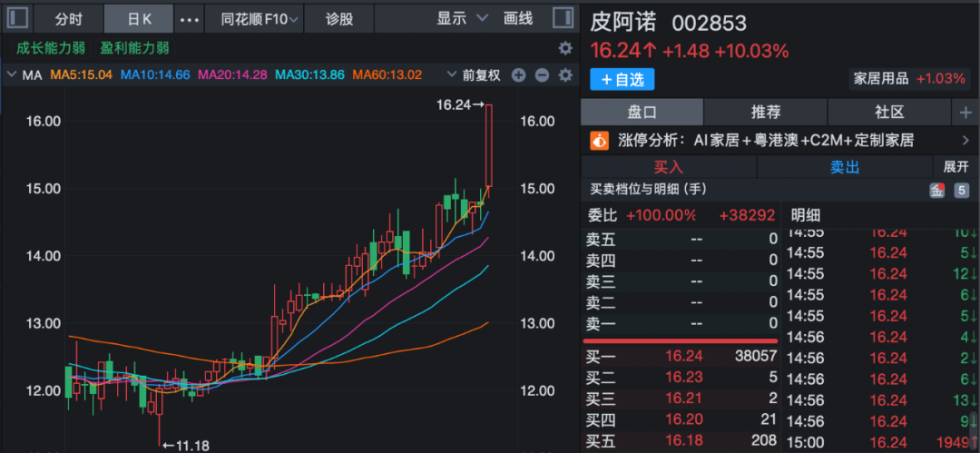Collapse the MA indicator row chevron
Viewport: 980px width, 453px height.
coord(11,74)
